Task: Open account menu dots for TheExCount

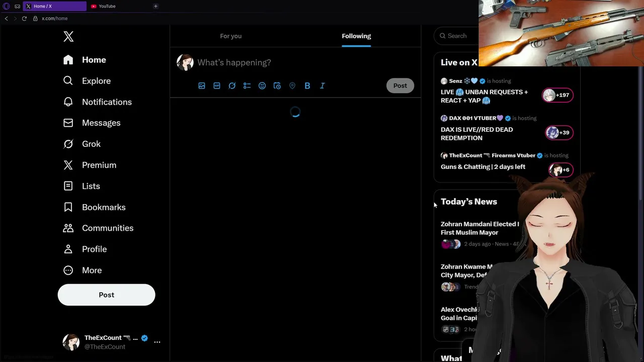Action: point(157,342)
